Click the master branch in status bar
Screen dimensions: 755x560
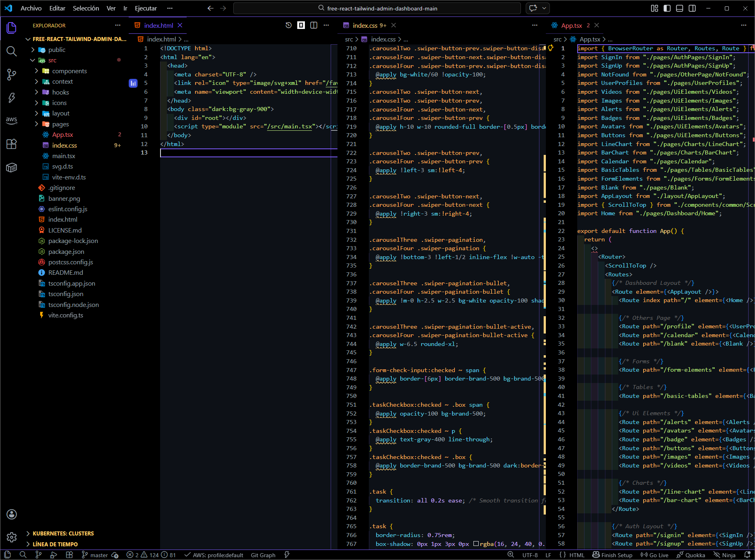point(95,555)
